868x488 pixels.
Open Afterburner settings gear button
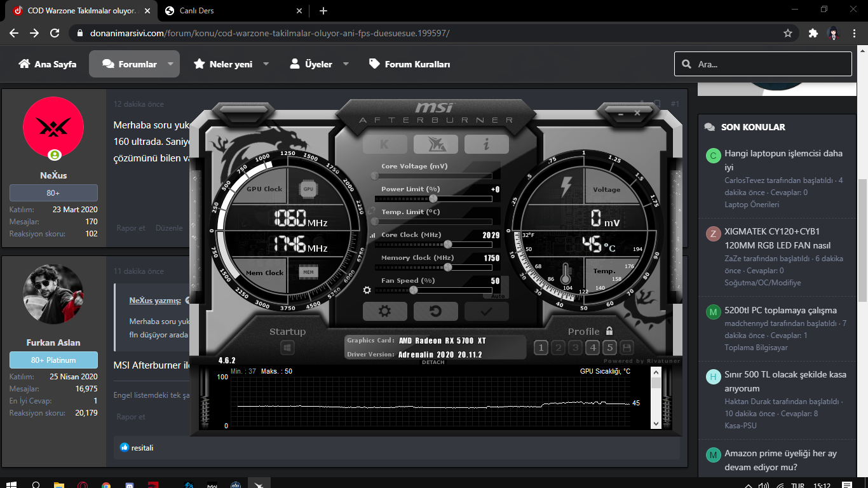click(384, 311)
